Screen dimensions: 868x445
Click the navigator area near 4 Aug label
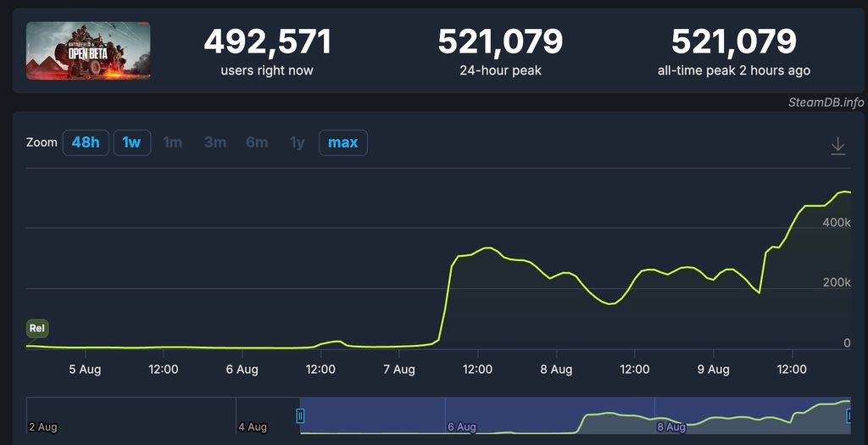click(x=253, y=426)
